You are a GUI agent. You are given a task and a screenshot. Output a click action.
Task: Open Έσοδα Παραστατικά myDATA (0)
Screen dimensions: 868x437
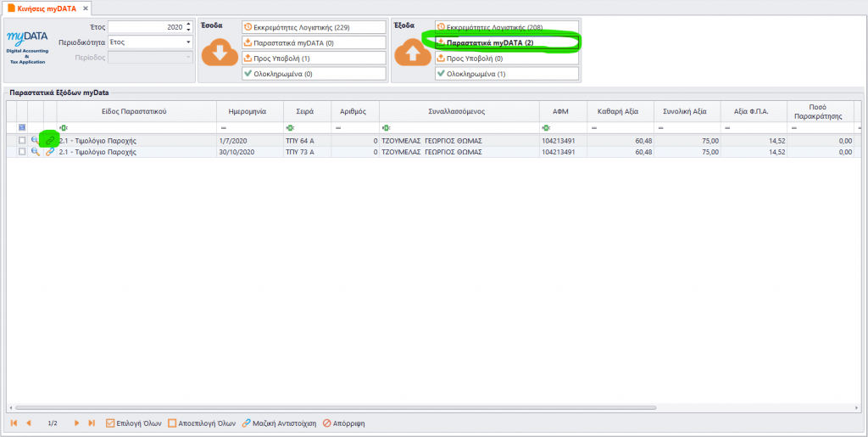314,42
